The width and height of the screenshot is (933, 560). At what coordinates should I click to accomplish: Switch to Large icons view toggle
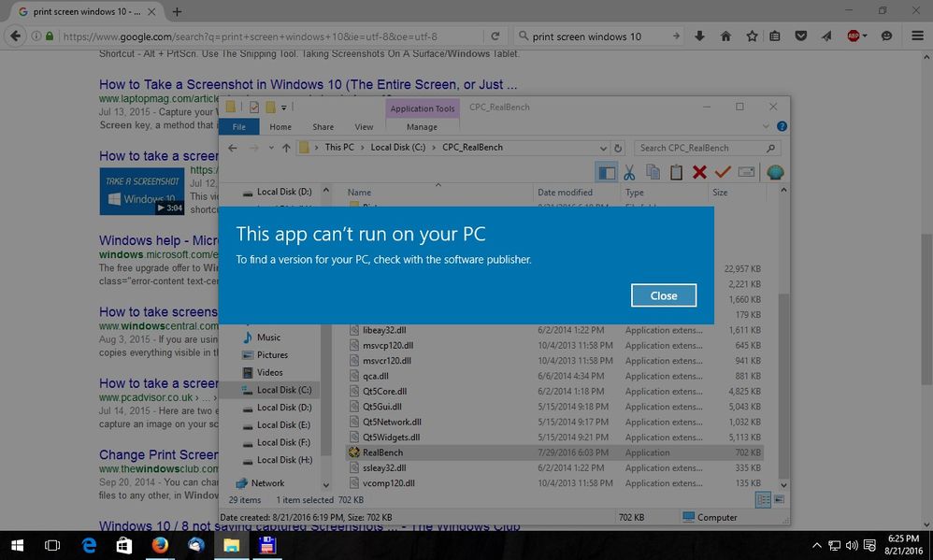pos(779,500)
